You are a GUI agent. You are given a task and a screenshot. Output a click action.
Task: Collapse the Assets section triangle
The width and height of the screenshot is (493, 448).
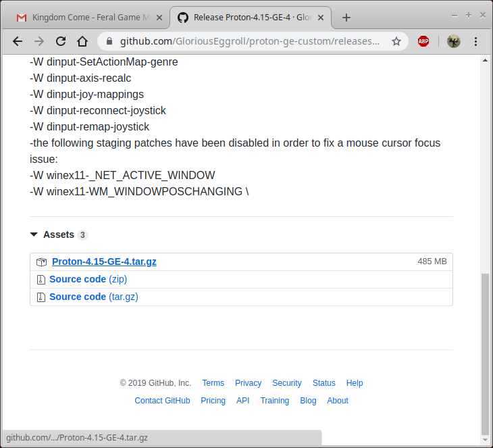[34, 234]
